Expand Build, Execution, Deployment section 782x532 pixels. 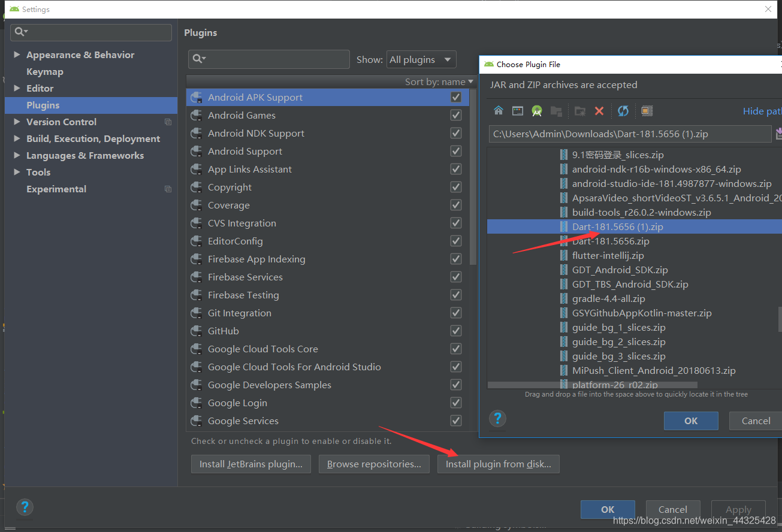coord(17,138)
